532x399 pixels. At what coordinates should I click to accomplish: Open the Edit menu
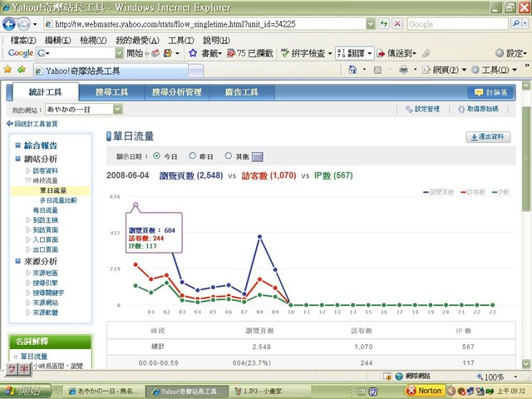[57, 41]
